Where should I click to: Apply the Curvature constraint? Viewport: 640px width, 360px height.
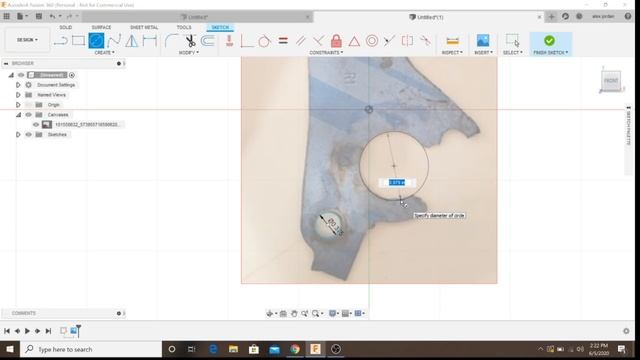point(425,41)
